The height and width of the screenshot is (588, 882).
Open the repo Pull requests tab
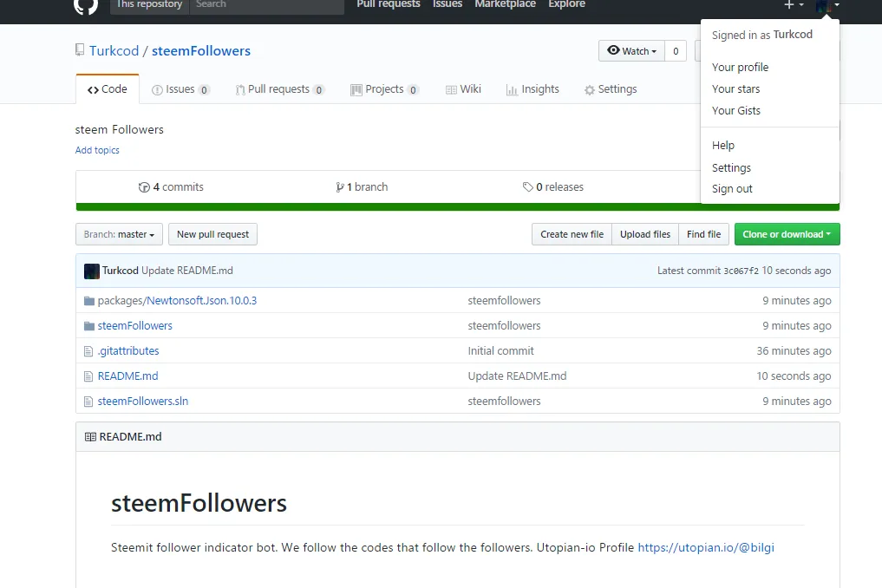tap(279, 89)
